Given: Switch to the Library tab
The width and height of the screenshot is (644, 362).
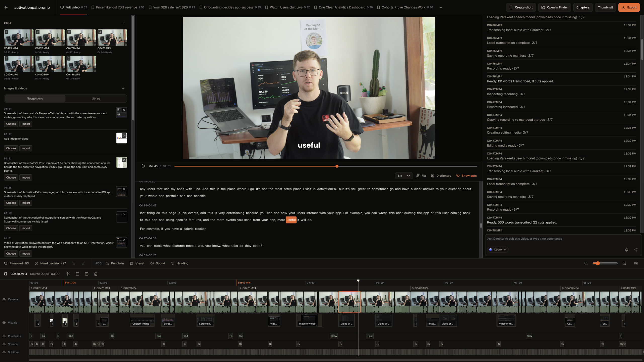Looking at the screenshot, I should point(96,99).
